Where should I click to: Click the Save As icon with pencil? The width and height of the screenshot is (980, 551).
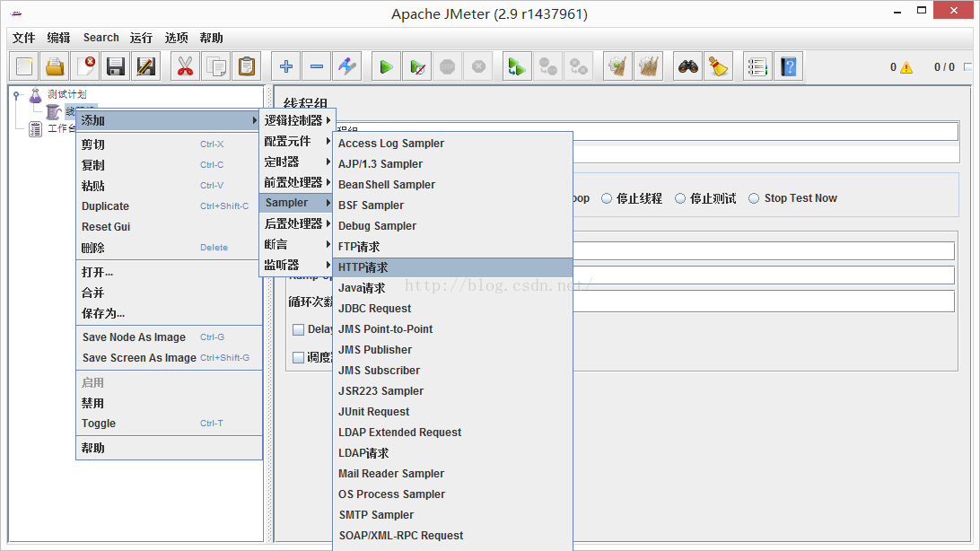click(146, 66)
